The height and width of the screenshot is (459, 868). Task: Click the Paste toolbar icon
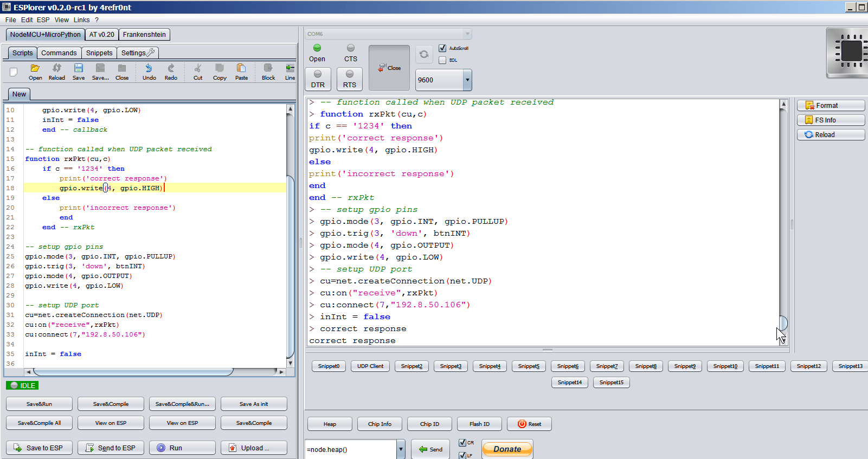coord(241,72)
